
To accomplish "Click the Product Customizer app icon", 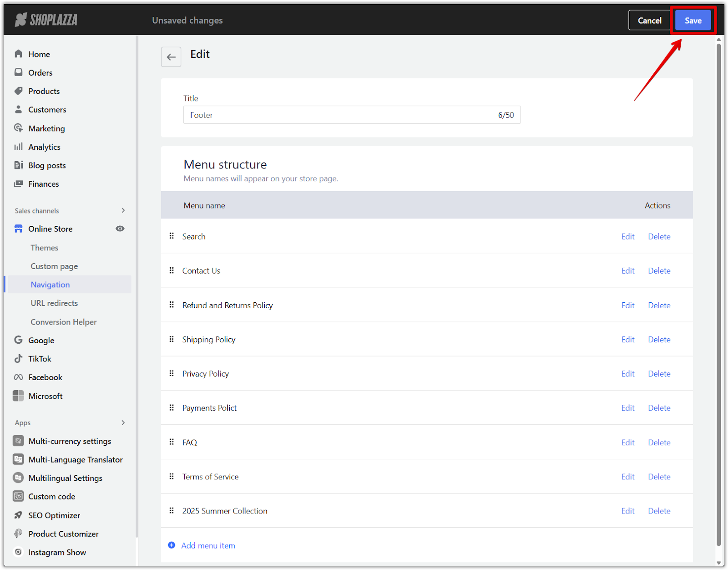I will point(18,533).
